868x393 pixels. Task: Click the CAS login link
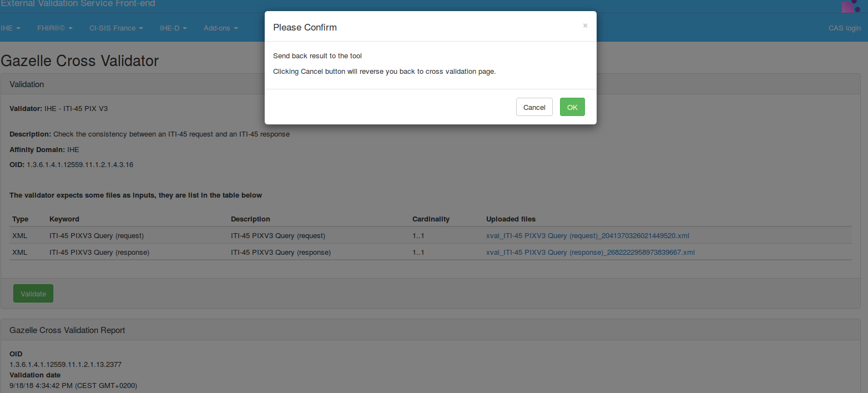click(x=844, y=28)
